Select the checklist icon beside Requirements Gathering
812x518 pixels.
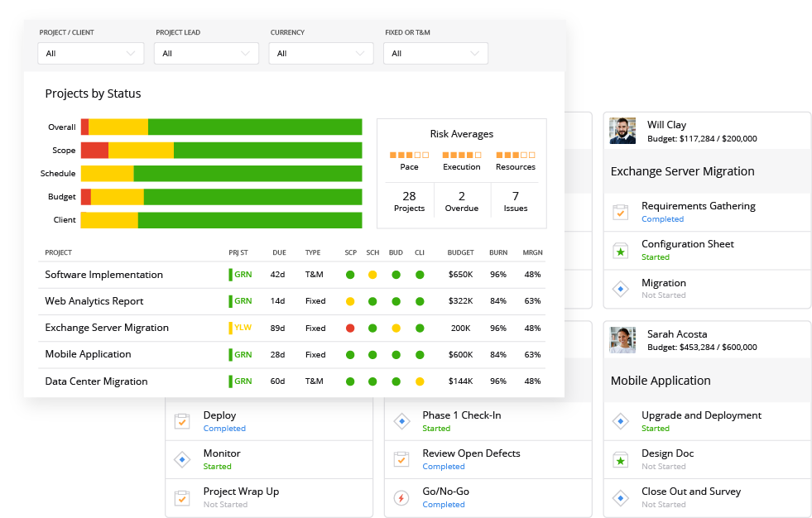point(621,212)
